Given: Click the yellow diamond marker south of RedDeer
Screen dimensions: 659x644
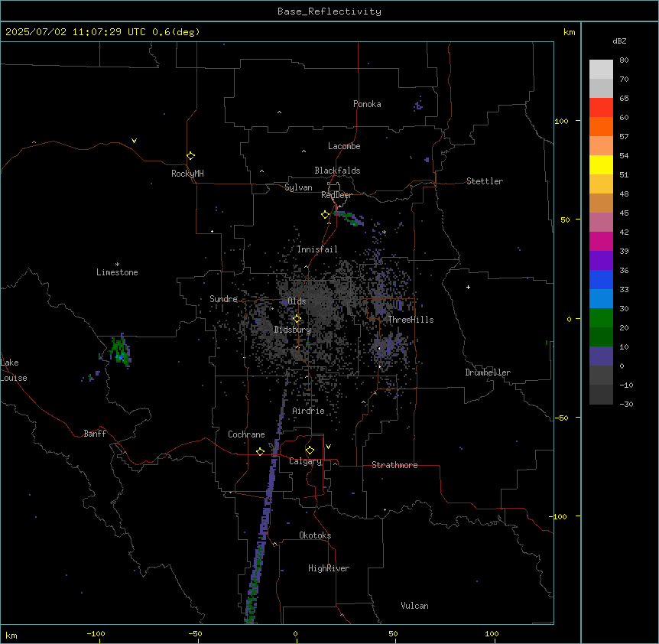Looking at the screenshot, I should [x=326, y=215].
